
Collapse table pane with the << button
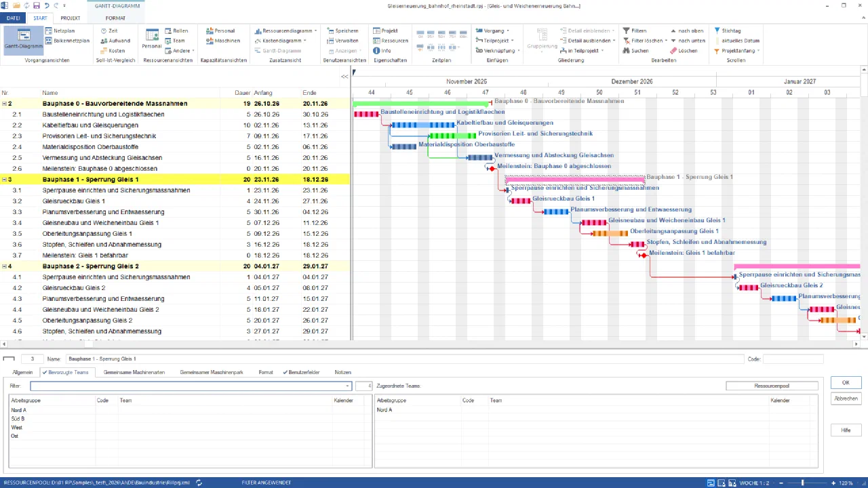pyautogui.click(x=344, y=77)
